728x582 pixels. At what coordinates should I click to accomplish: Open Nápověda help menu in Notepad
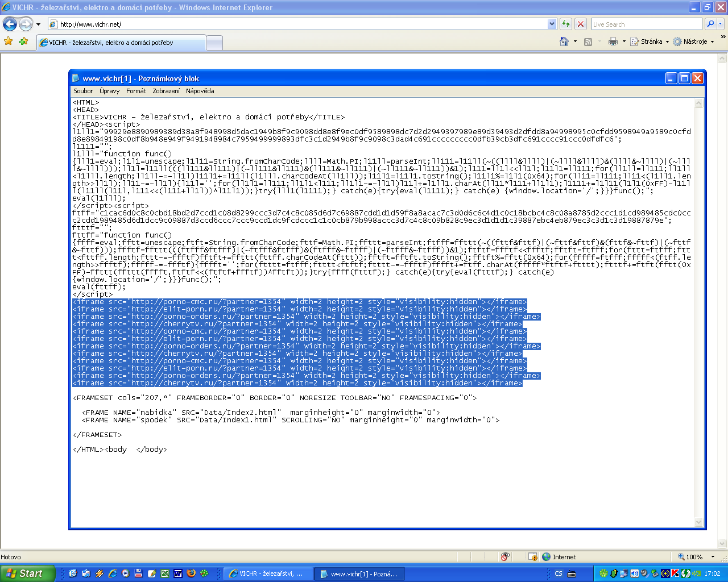tap(200, 91)
